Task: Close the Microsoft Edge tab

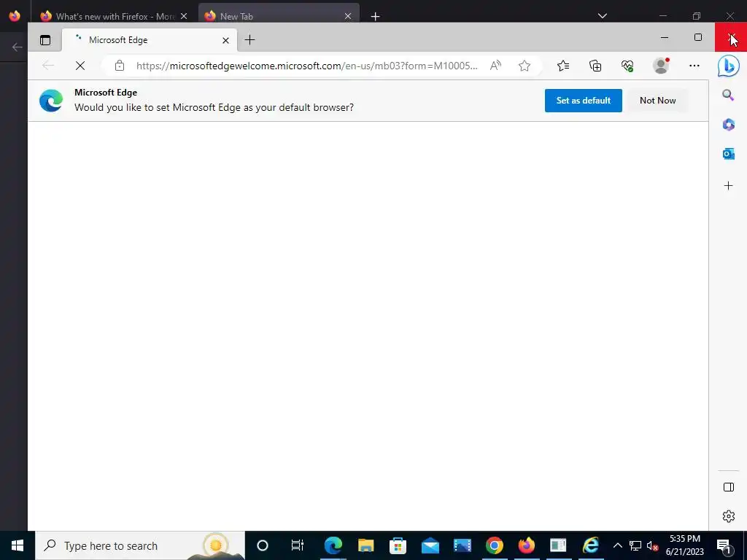Action: (x=226, y=41)
